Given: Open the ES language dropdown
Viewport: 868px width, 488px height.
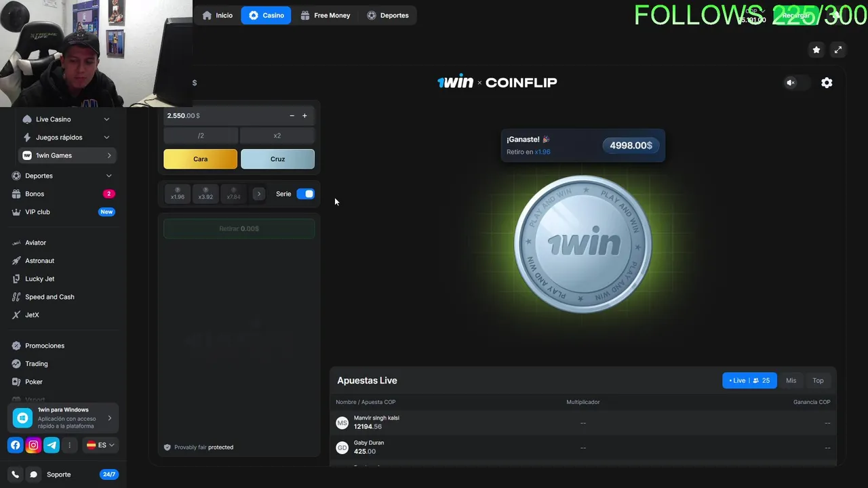Looking at the screenshot, I should (101, 445).
